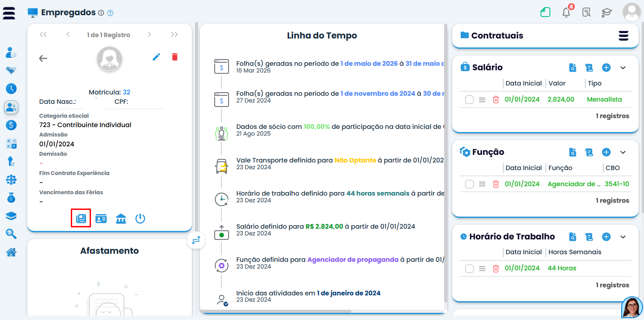The width and height of the screenshot is (644, 320).
Task: Open the Função document search icon
Action: 572,152
